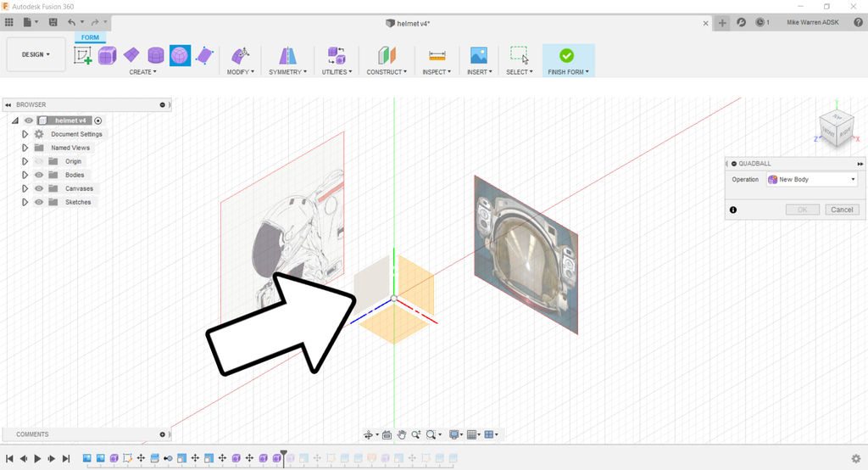Open Mike Warren ADSK account menu
Screen dimensions: 868x470
click(813, 22)
